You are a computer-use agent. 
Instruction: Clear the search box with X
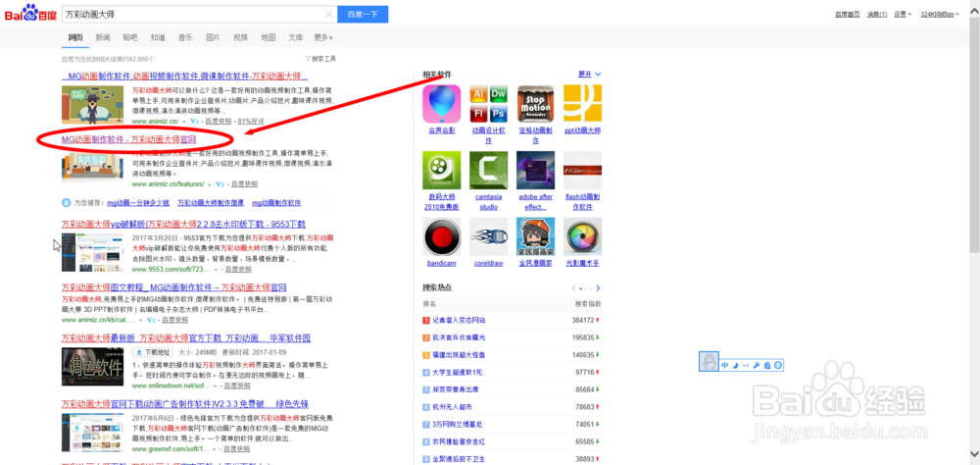(x=329, y=15)
